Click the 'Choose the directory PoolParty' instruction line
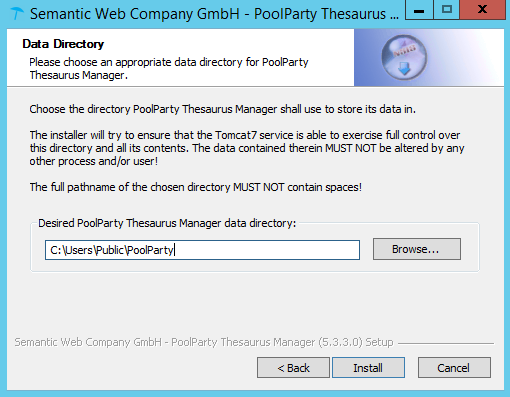The image size is (510, 397). click(222, 109)
